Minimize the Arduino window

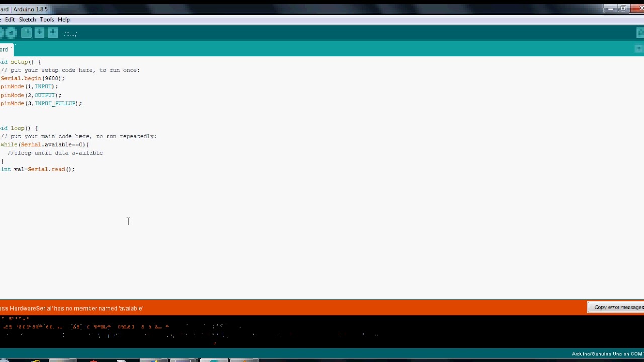pos(610,8)
